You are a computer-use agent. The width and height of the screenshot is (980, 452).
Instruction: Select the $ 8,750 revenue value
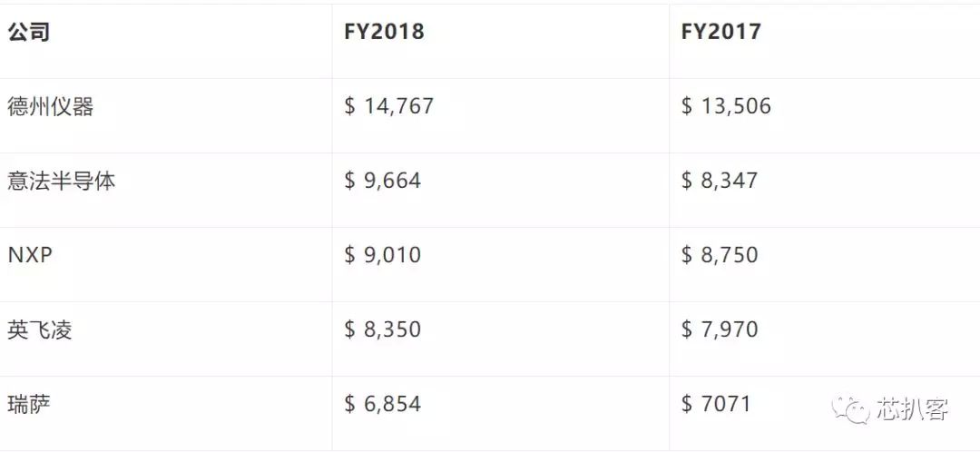click(x=720, y=255)
